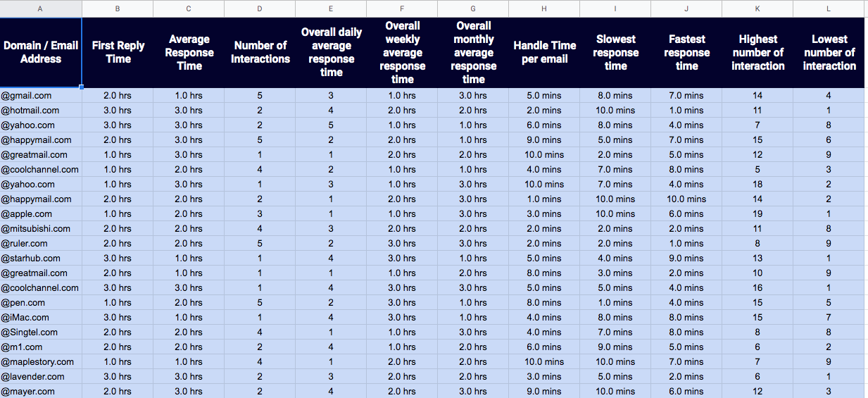Select the @hotmail.com cell
Image resolution: width=868 pixels, height=398 pixels.
click(41, 110)
